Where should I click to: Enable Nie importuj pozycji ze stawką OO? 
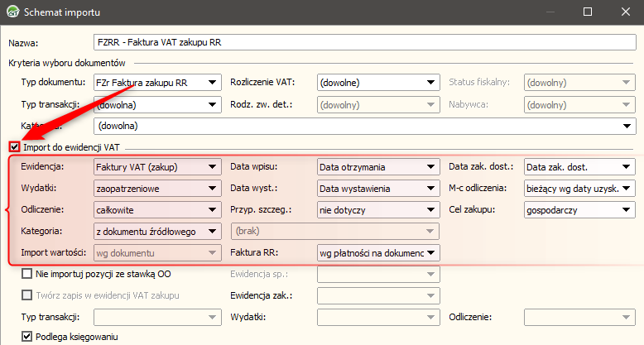coord(27,274)
